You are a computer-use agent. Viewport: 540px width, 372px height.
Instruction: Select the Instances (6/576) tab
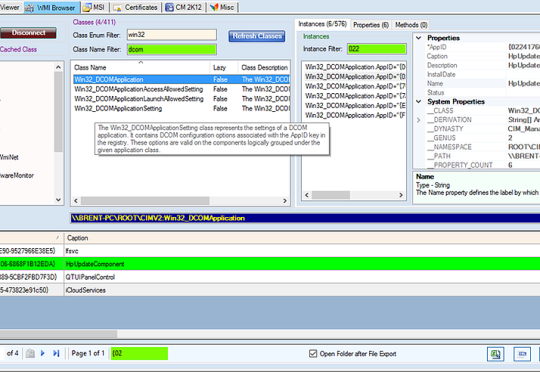pos(322,24)
